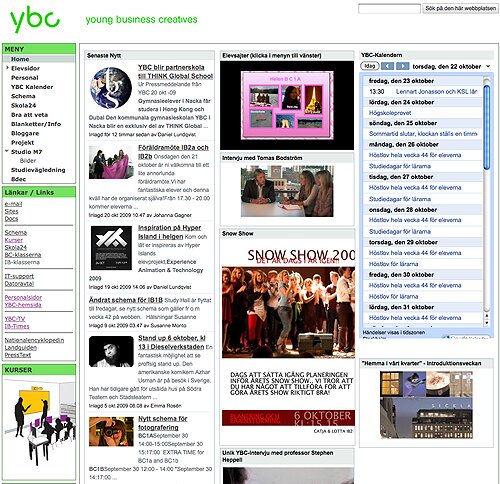Open Projekt menu item
The width and height of the screenshot is (500, 484).
[x=23, y=143]
